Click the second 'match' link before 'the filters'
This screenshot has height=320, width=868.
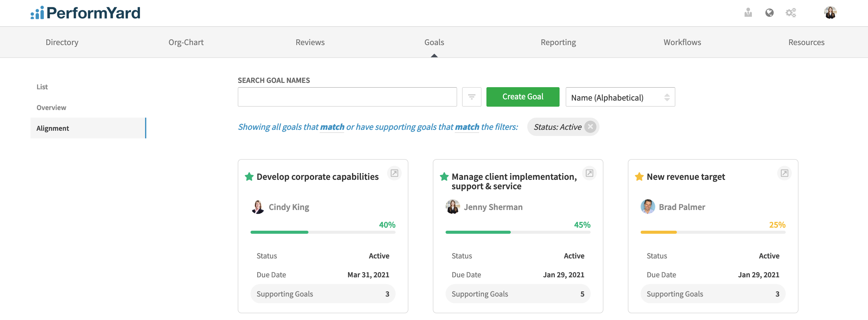467,127
